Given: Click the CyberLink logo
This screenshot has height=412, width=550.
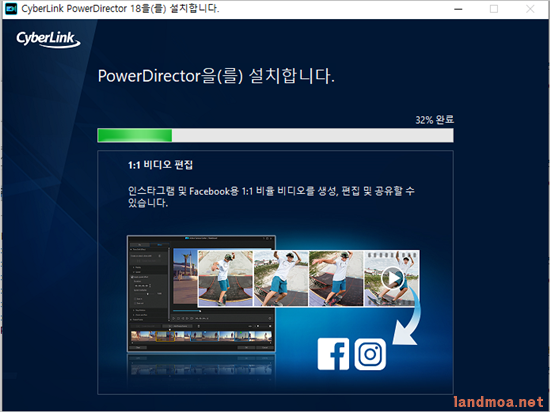Looking at the screenshot, I should click(48, 39).
